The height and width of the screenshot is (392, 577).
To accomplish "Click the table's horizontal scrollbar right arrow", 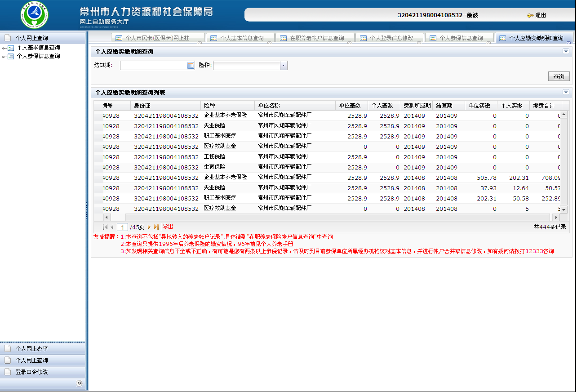I will click(x=556, y=218).
